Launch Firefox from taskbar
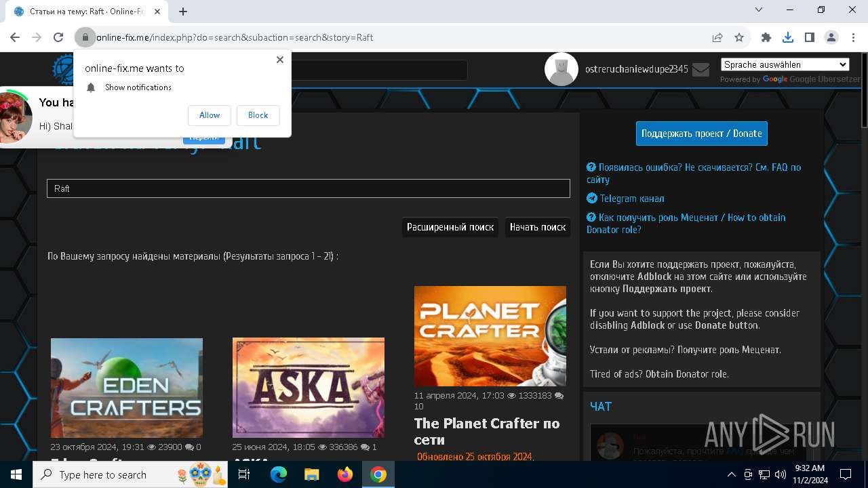868x488 pixels. [345, 474]
